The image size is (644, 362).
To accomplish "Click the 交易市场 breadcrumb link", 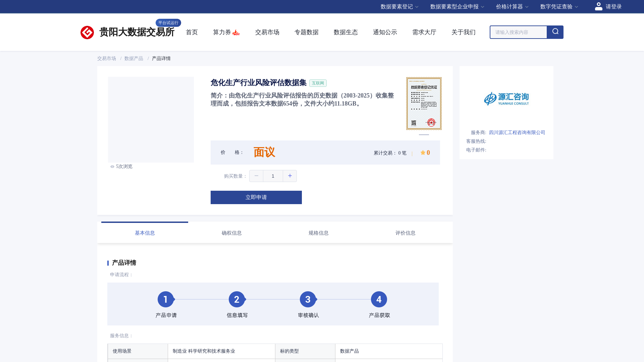I will (x=107, y=59).
